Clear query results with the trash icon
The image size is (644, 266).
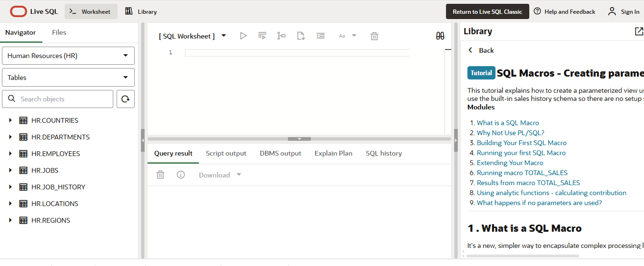pyautogui.click(x=160, y=175)
